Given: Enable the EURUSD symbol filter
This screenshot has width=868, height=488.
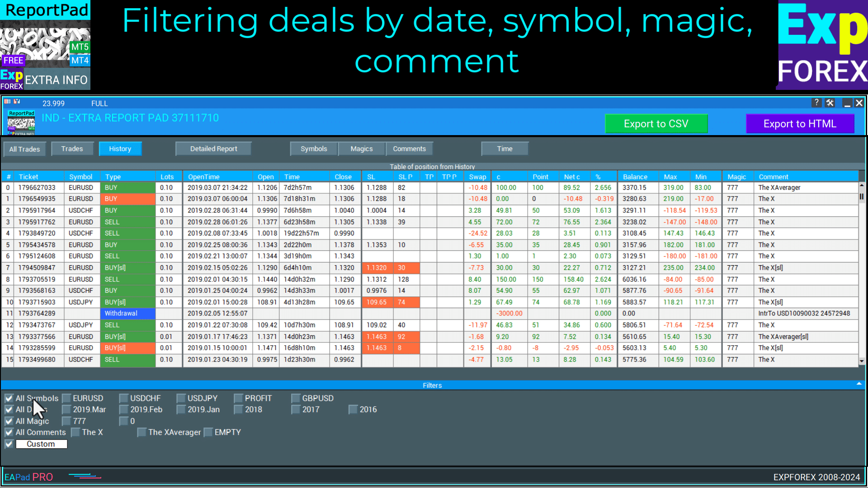Looking at the screenshot, I should [x=67, y=398].
